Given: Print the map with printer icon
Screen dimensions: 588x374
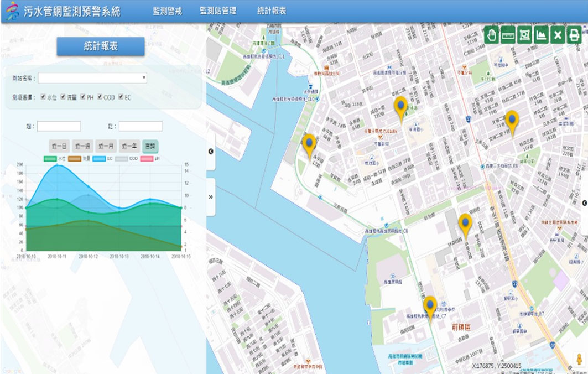Looking at the screenshot, I should click(x=575, y=35).
